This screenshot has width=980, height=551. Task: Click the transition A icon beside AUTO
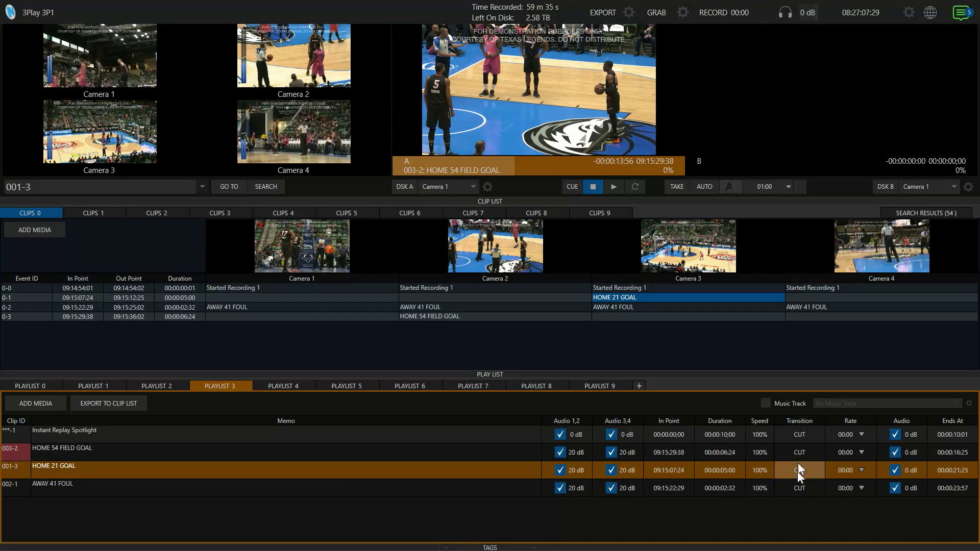pos(729,187)
